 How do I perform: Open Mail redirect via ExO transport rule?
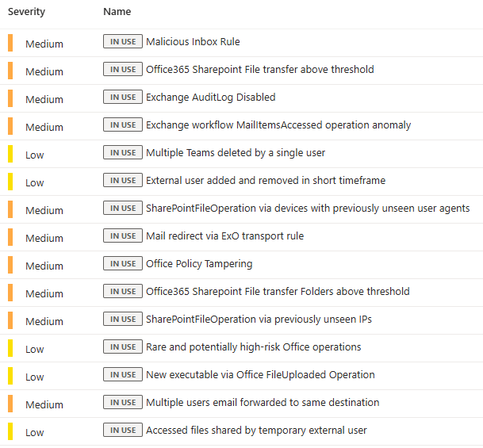coord(225,235)
